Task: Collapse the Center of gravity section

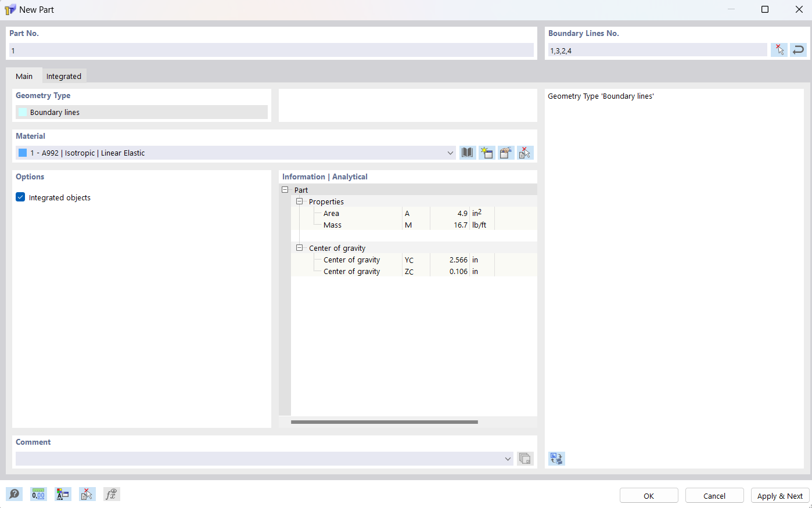Action: (x=299, y=248)
